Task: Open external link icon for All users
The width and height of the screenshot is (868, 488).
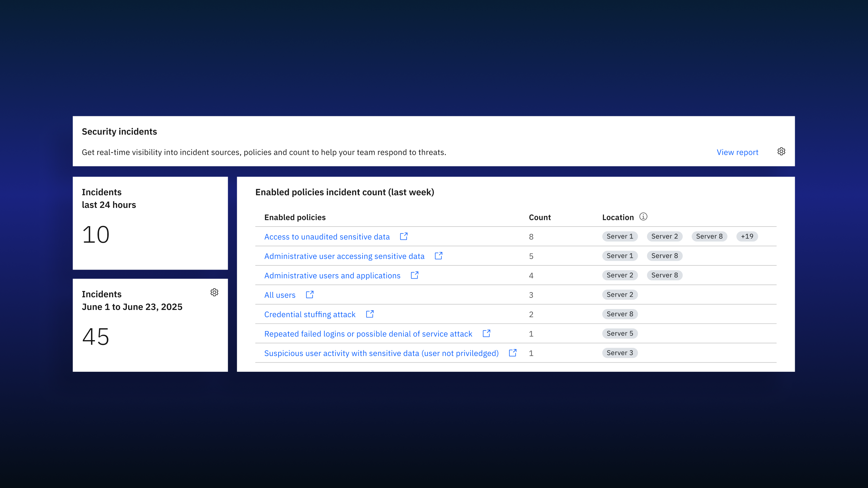Action: click(x=310, y=295)
